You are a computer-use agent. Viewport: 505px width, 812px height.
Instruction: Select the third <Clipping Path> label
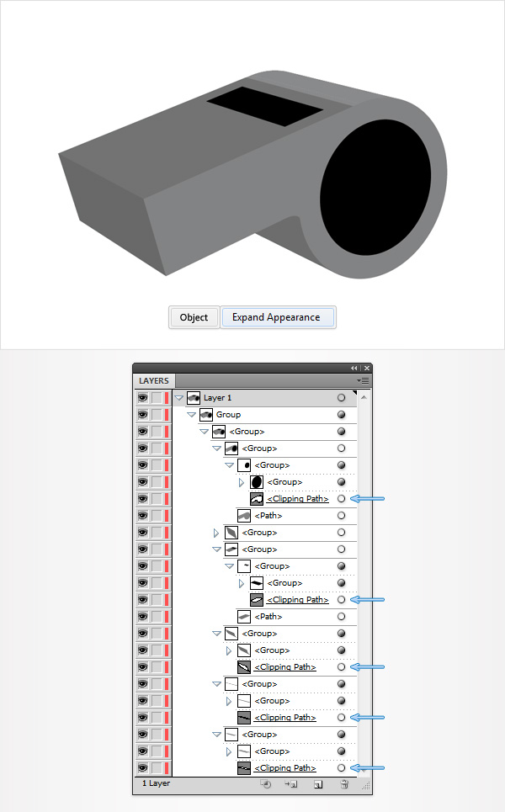284,667
